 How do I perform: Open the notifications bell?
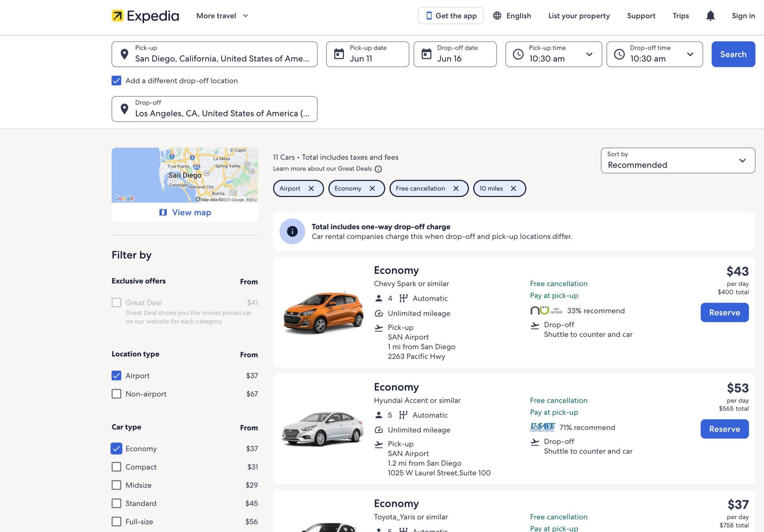[710, 16]
